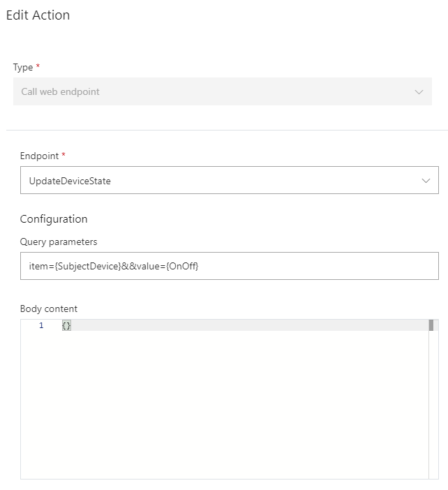Click the 'Edit Action' heading
448x490 pixels.
tap(38, 15)
